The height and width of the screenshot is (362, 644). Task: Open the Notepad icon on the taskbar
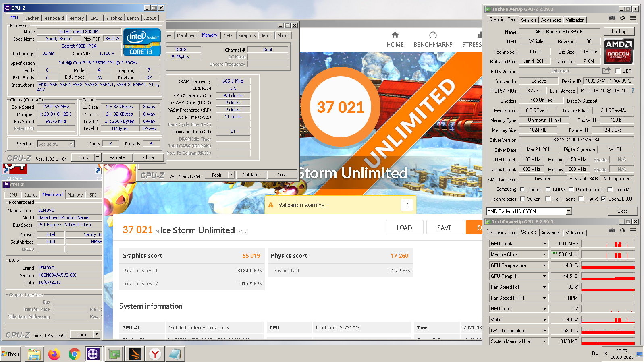pyautogui.click(x=175, y=354)
